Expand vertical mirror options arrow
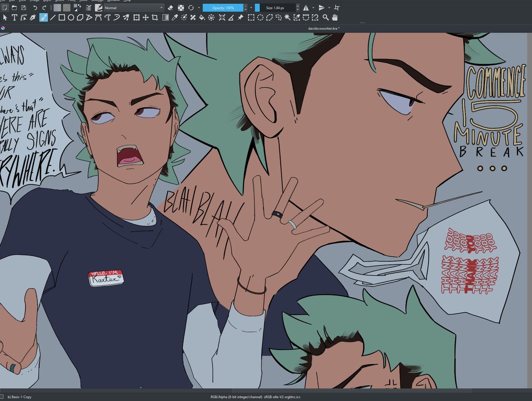 pos(329,8)
